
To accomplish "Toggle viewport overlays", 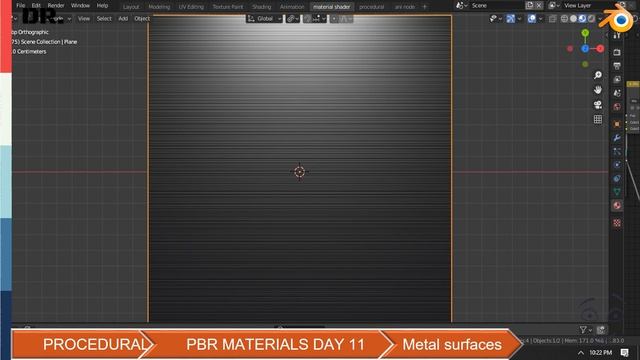I will pos(532,18).
